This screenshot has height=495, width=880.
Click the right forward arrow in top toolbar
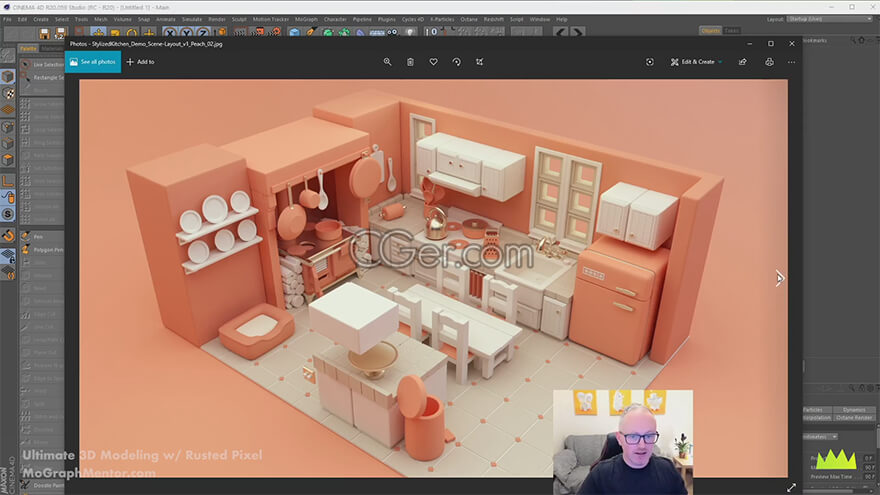[x=577, y=33]
